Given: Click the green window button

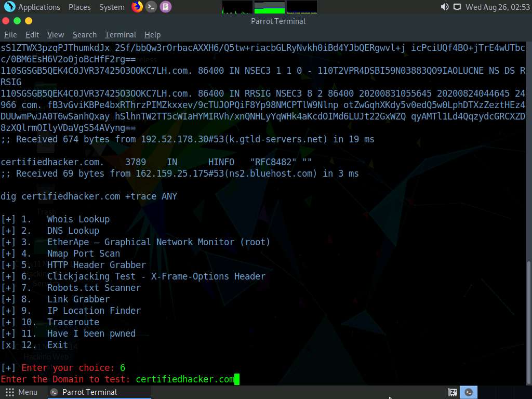Looking at the screenshot, I should tap(17, 21).
